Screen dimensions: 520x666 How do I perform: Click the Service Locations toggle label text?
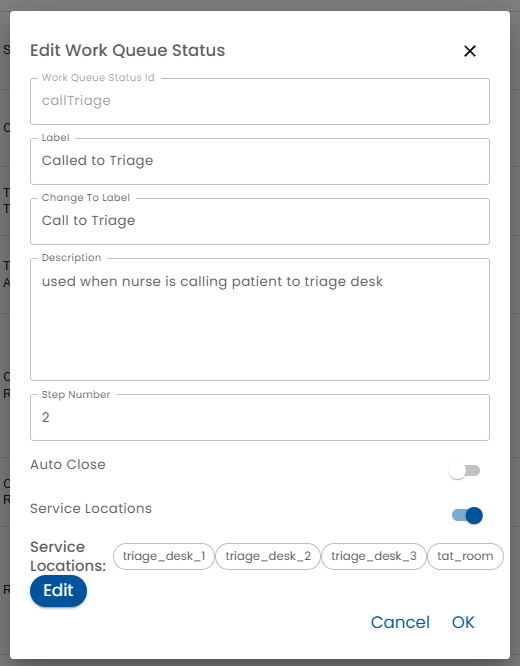coord(91,508)
